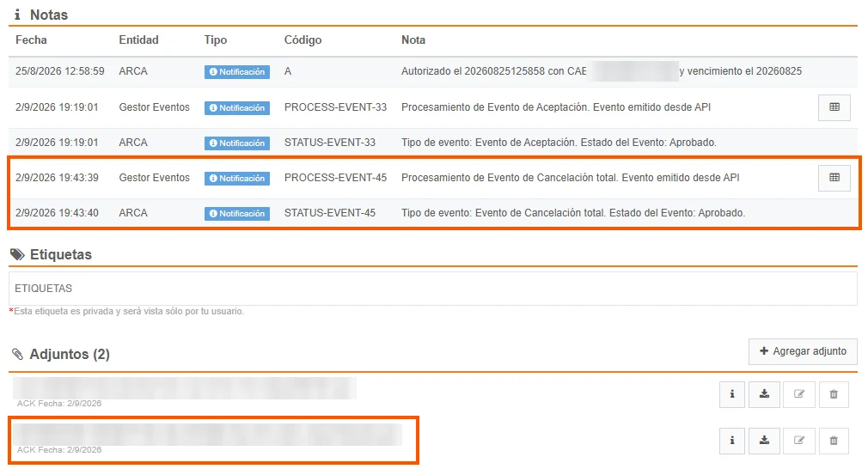This screenshot has height=475, width=868.
Task: Click Notificación badge in PROCESS-EVENT-33 row
Action: [x=237, y=108]
